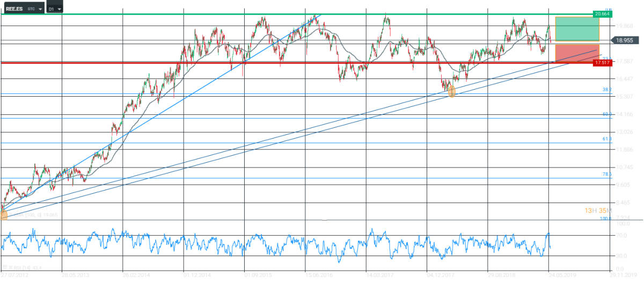Click the red stop-loss zone rectangle
The image size is (644, 283).
pyautogui.click(x=577, y=53)
